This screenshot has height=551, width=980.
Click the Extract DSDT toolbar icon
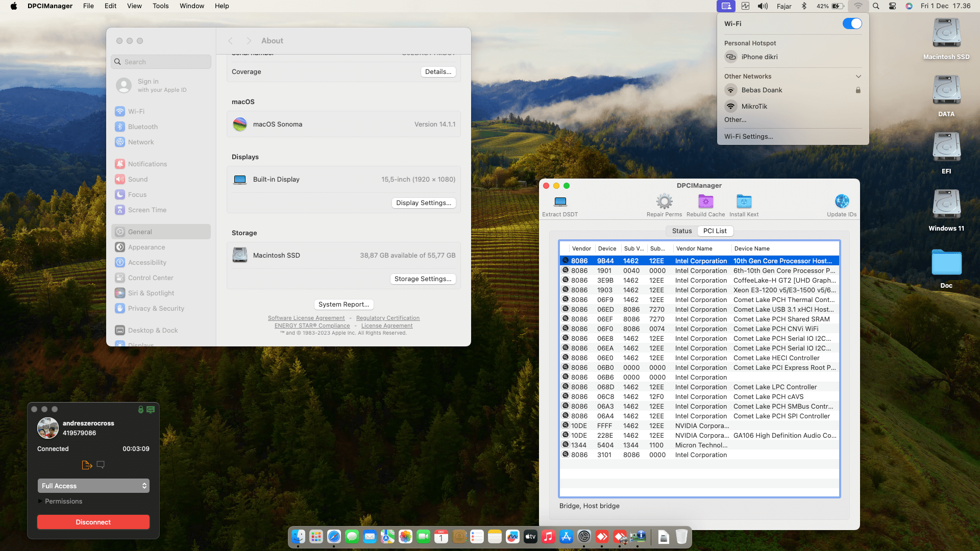click(560, 202)
